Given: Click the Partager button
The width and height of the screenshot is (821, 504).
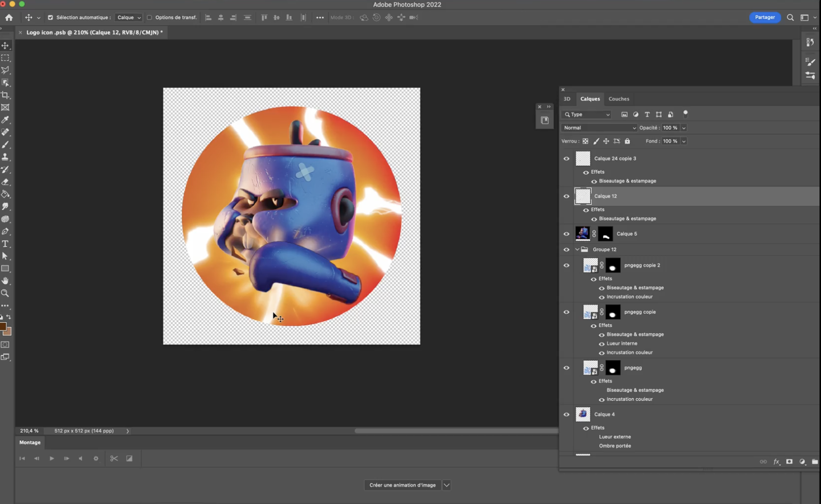Looking at the screenshot, I should pos(765,18).
